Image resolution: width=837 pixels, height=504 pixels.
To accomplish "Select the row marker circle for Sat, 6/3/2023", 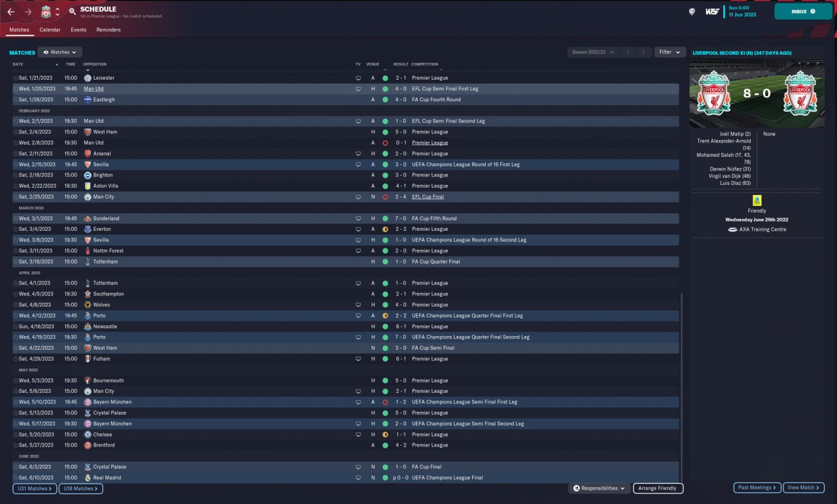I will tap(16, 467).
